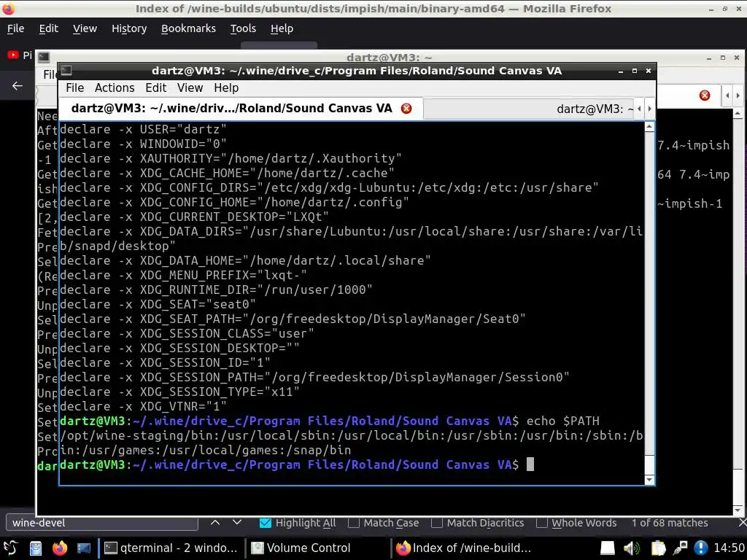Enable Match Case in find bar
747x560 pixels.
[354, 523]
